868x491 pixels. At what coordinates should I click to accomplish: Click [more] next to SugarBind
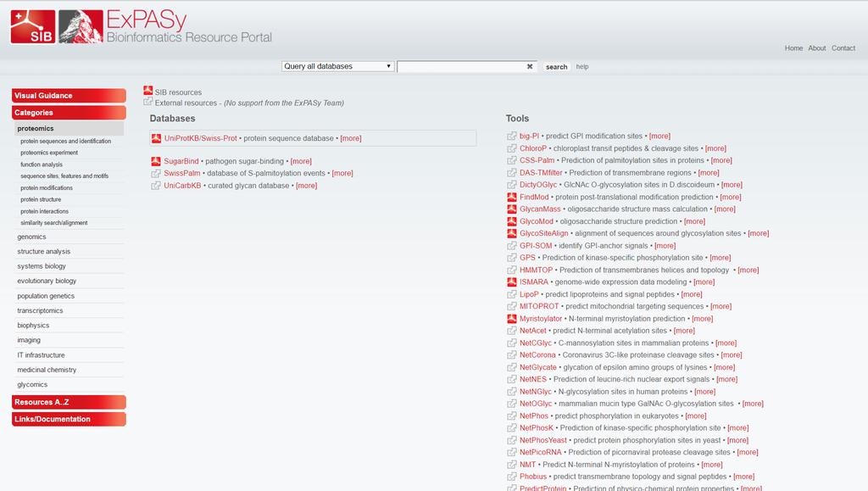[301, 161]
